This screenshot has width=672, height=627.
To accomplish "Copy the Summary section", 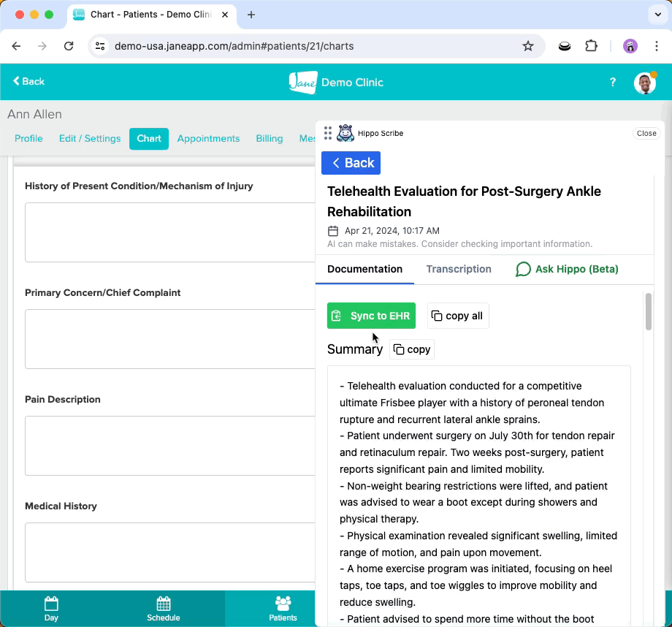I will pos(412,349).
